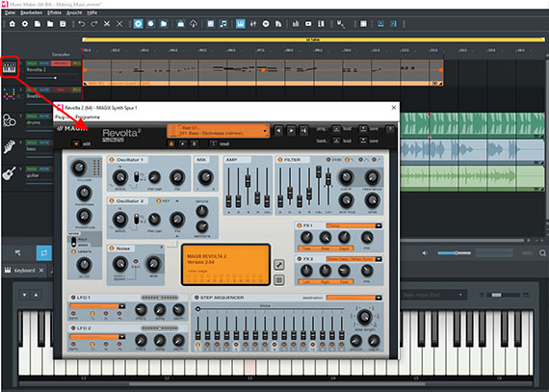The width and height of the screenshot is (549, 392).
Task: Click the search magnifier at right of transport
Action: point(542,252)
